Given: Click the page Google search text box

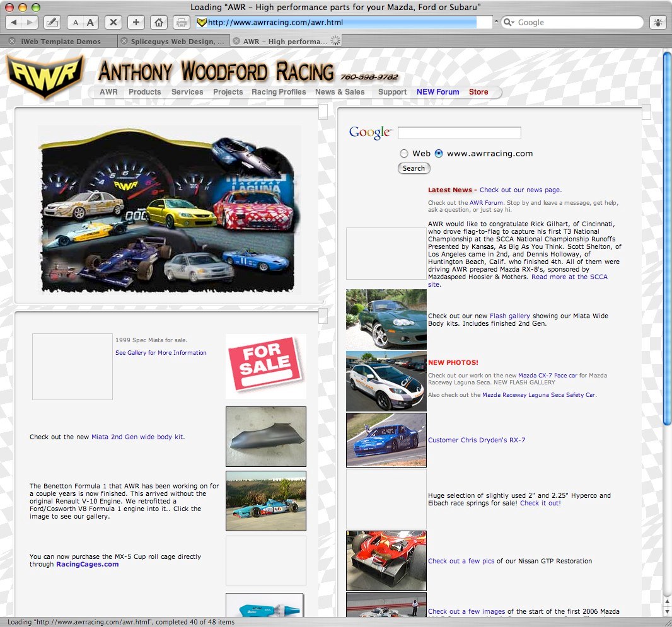Looking at the screenshot, I should (x=460, y=132).
